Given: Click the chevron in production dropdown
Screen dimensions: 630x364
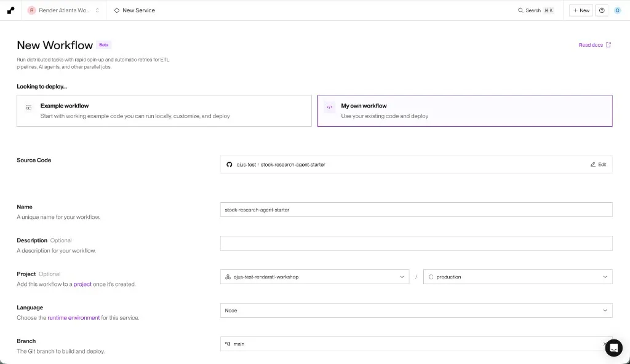Looking at the screenshot, I should [605, 277].
